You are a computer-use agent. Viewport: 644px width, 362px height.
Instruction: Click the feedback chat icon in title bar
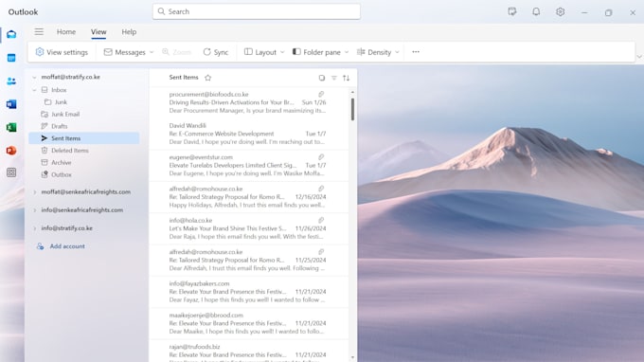(x=512, y=11)
